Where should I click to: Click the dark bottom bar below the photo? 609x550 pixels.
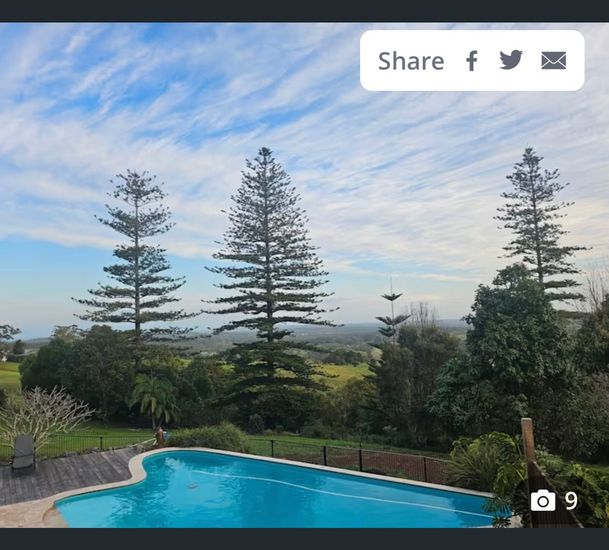304,539
